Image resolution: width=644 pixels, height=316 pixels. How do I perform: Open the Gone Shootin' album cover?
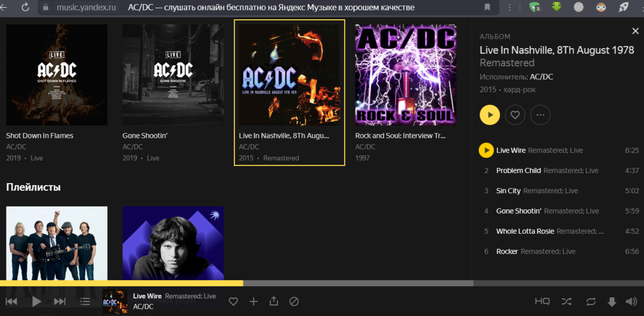click(x=173, y=75)
